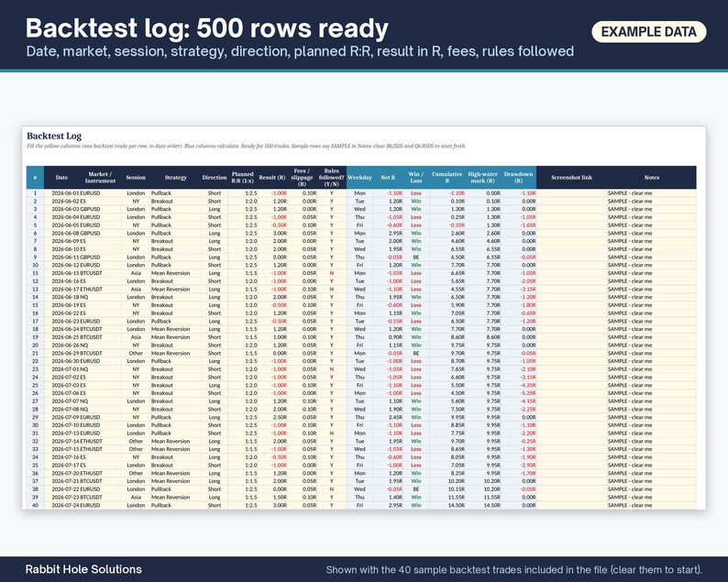
Task: Click the 'Other' session cell in row 32
Action: pos(136,442)
